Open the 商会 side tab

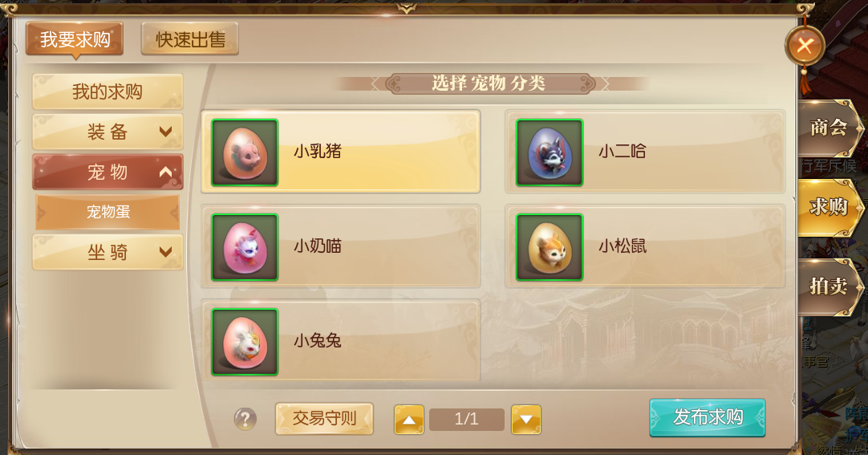(829, 128)
